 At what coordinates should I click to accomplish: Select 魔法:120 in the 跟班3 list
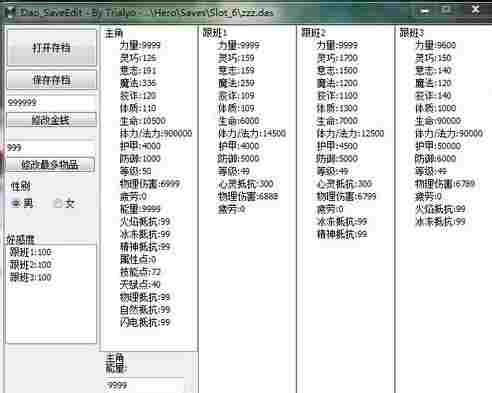pyautogui.click(x=433, y=83)
